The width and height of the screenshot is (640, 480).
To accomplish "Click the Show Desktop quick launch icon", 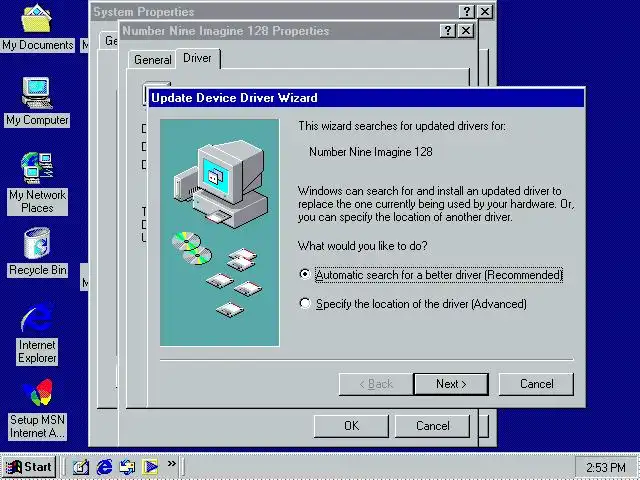I will pos(80,467).
